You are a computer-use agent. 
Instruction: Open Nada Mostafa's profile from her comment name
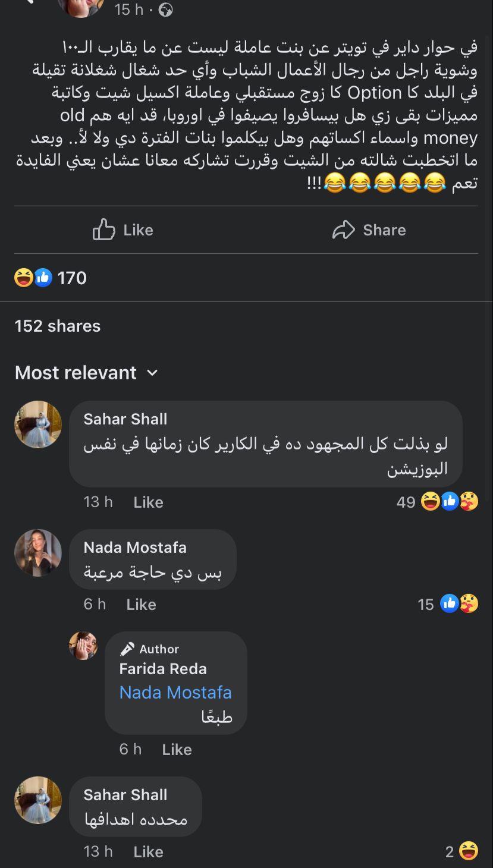point(135,548)
